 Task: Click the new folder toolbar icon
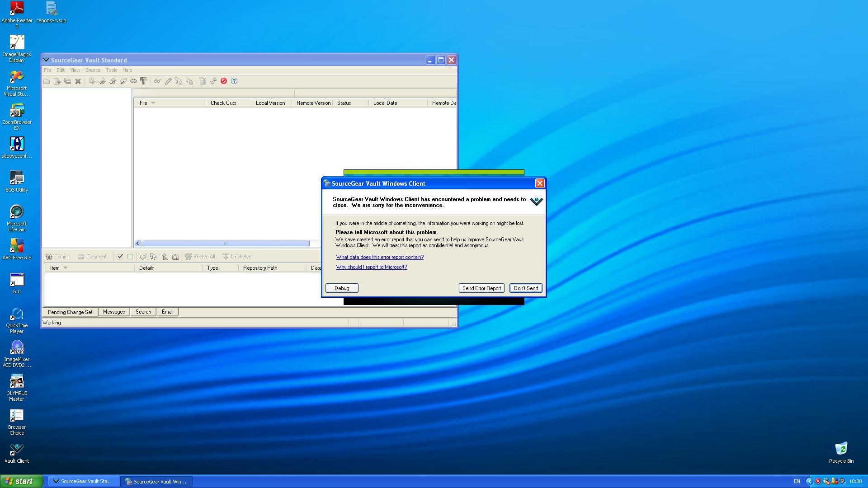coord(47,81)
